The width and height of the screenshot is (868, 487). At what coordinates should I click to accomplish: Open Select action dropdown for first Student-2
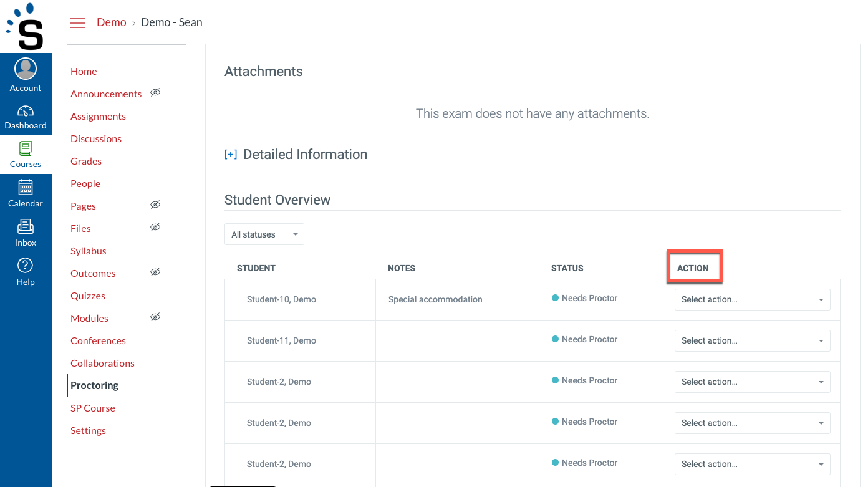[752, 382]
